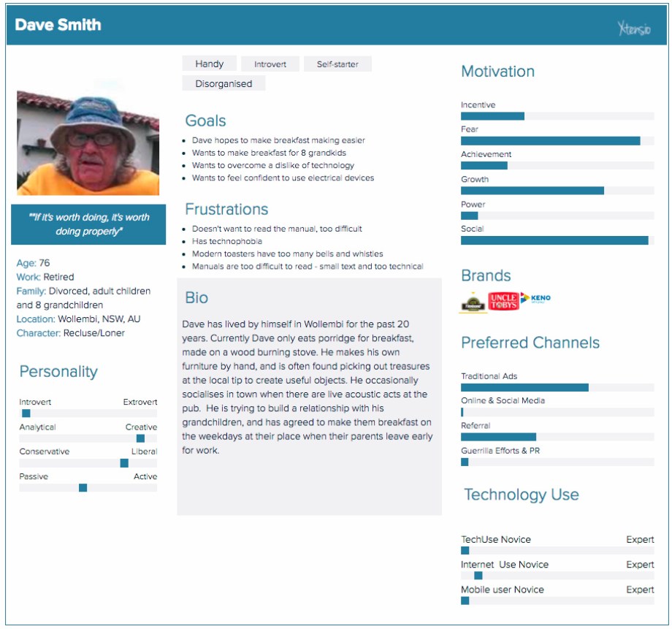Click the Internet Use slider handle

(478, 576)
